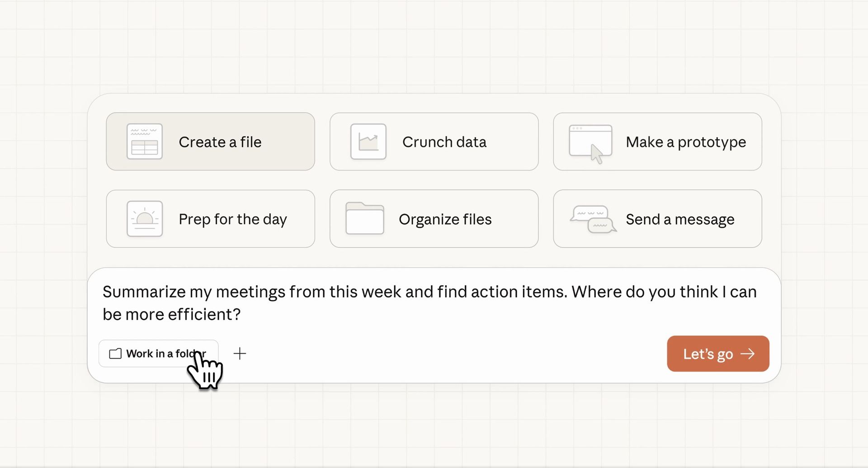Click the arrow icon on Let's go
Screen dimensions: 868x468
tap(748, 354)
